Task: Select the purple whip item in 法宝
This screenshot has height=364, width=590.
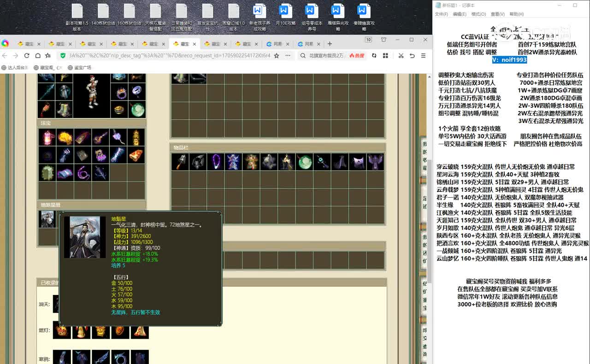Action: [83, 173]
